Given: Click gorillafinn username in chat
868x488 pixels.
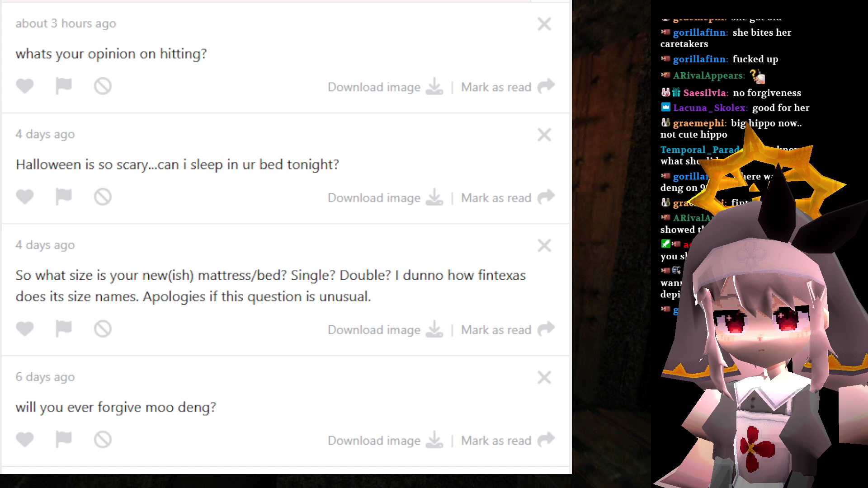Looking at the screenshot, I should (700, 33).
